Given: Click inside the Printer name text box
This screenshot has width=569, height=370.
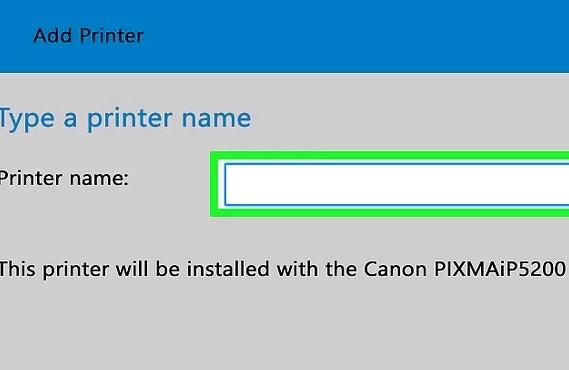Looking at the screenshot, I should point(397,185).
